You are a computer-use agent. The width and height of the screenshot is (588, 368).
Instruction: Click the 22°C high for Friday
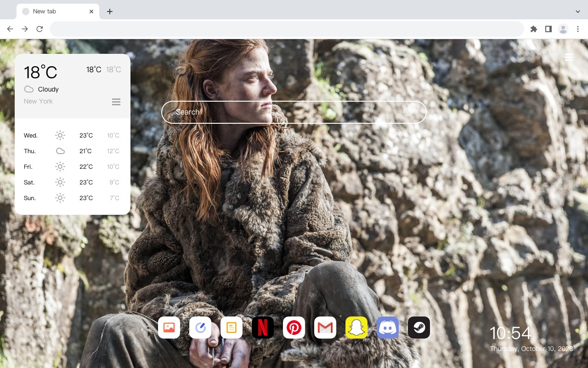pyautogui.click(x=86, y=167)
